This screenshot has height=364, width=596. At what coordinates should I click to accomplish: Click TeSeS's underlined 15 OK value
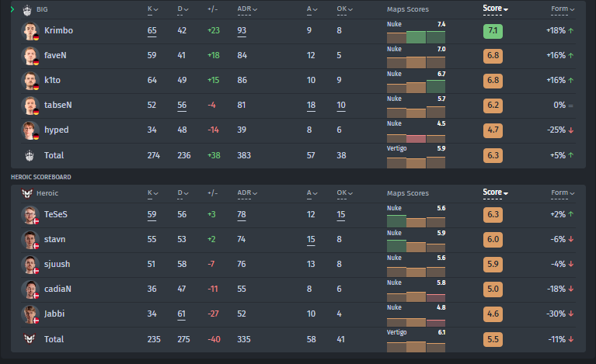(x=341, y=215)
